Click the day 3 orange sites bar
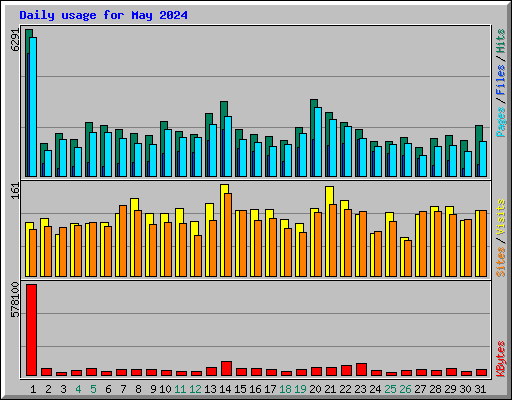The image size is (512, 400). 63,252
